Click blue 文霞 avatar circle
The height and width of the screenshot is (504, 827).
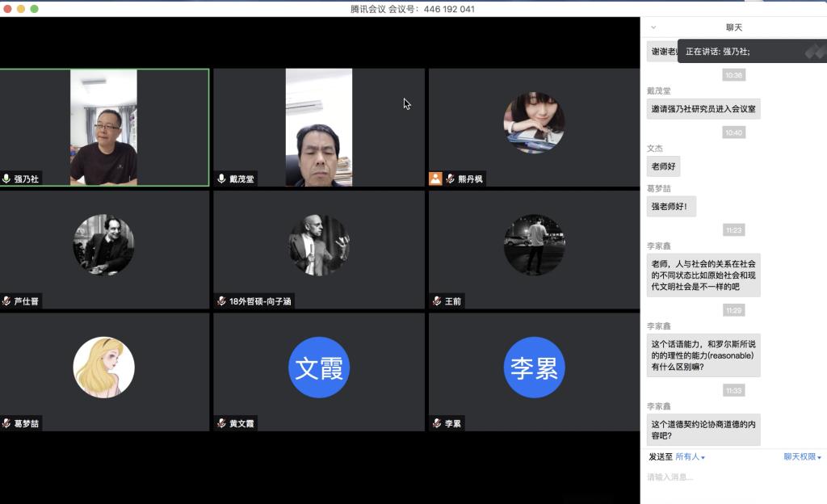click(x=319, y=367)
